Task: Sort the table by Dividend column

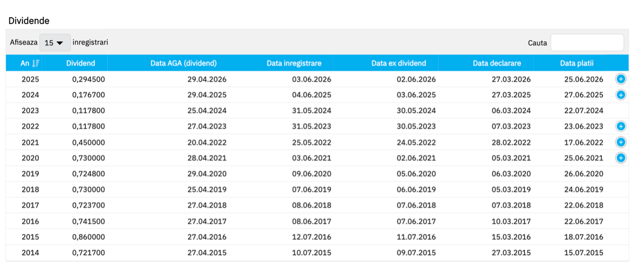Action: click(x=81, y=63)
